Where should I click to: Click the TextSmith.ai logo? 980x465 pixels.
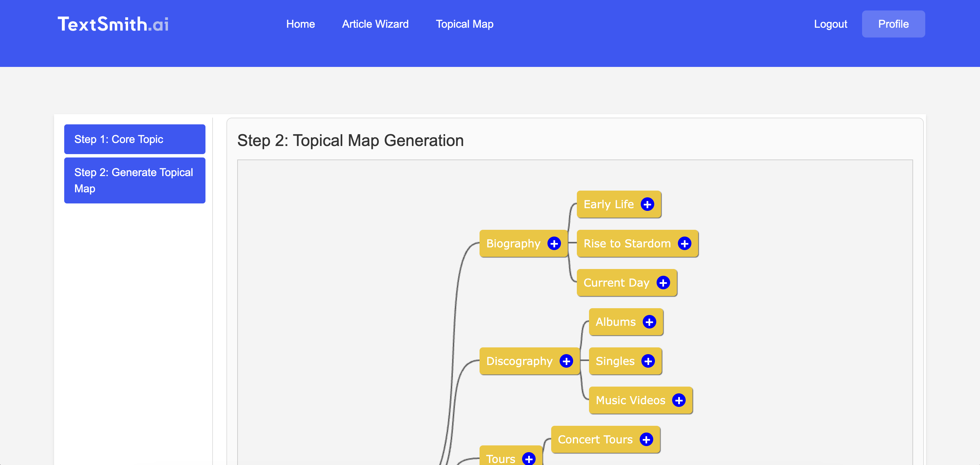coord(113,24)
